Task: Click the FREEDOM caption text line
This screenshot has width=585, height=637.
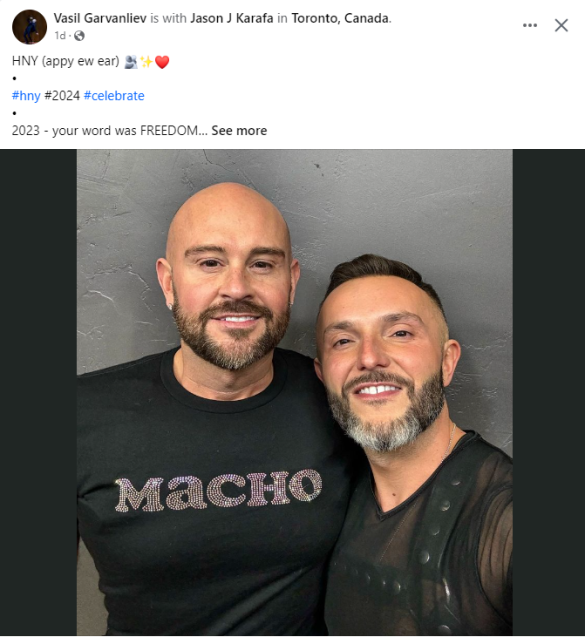Action: 110,131
